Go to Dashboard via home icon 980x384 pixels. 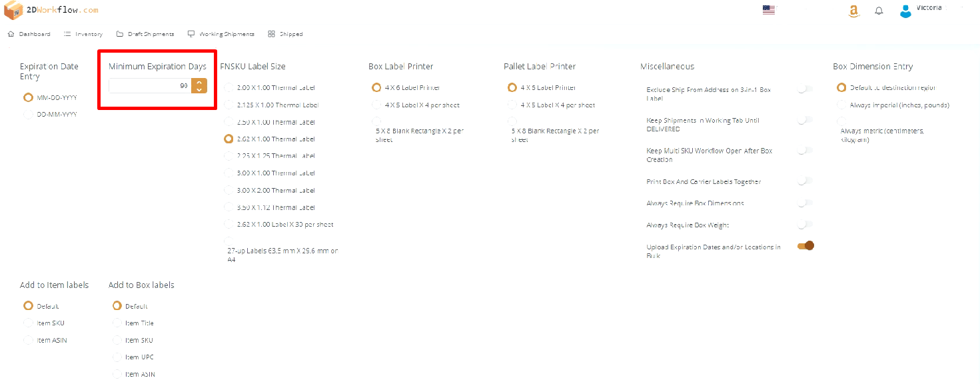(11, 34)
